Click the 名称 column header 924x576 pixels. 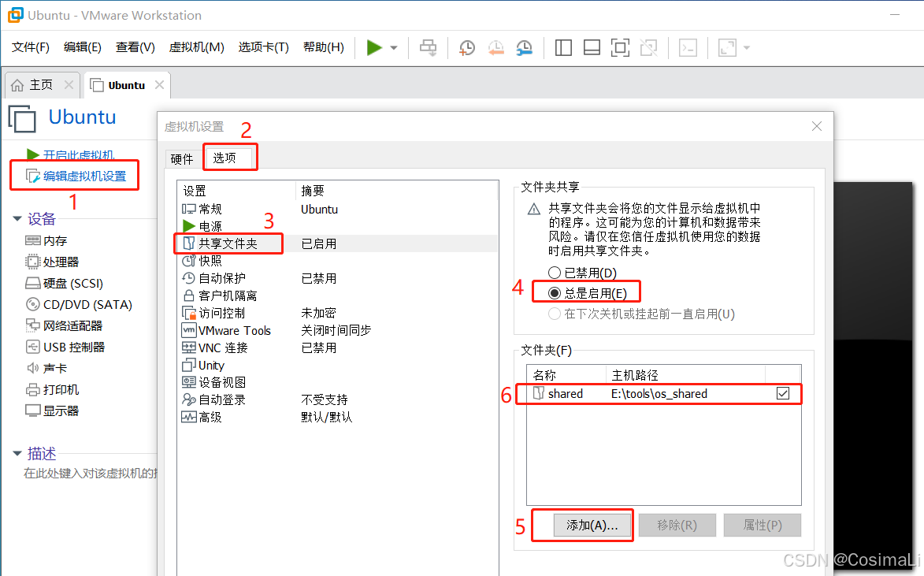point(566,375)
